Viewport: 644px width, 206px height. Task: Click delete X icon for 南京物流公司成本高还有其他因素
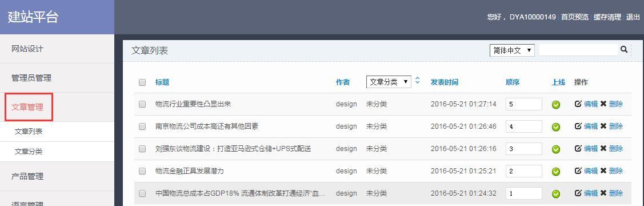(x=603, y=126)
